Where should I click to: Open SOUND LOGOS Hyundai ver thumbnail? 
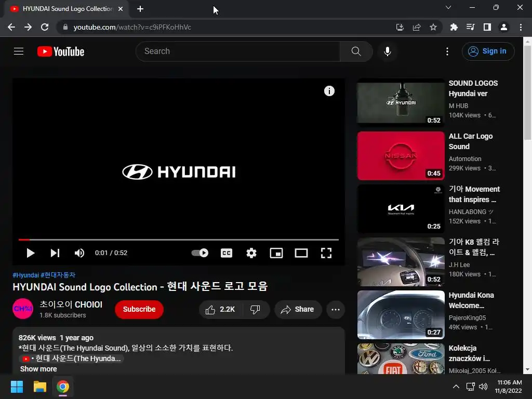[401, 102]
